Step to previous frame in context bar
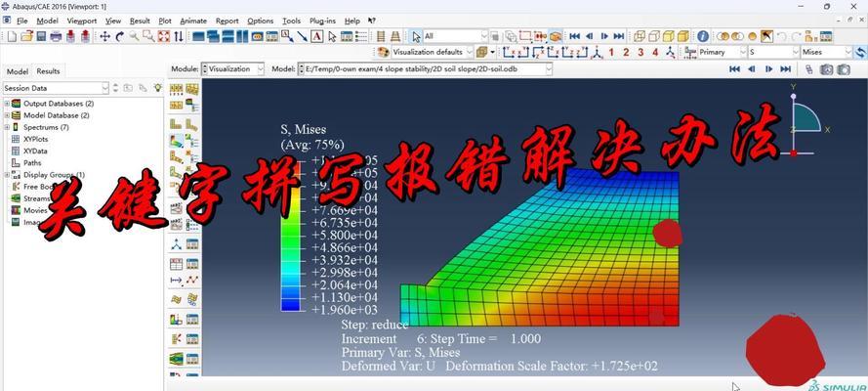Screen dimensions: 868x391 pyautogui.click(x=751, y=69)
